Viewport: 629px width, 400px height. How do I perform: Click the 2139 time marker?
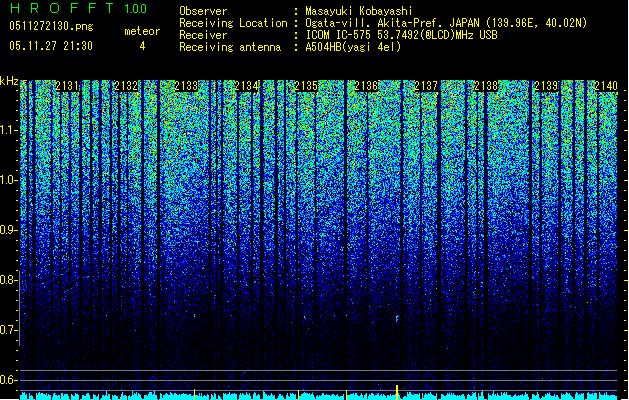[546, 86]
